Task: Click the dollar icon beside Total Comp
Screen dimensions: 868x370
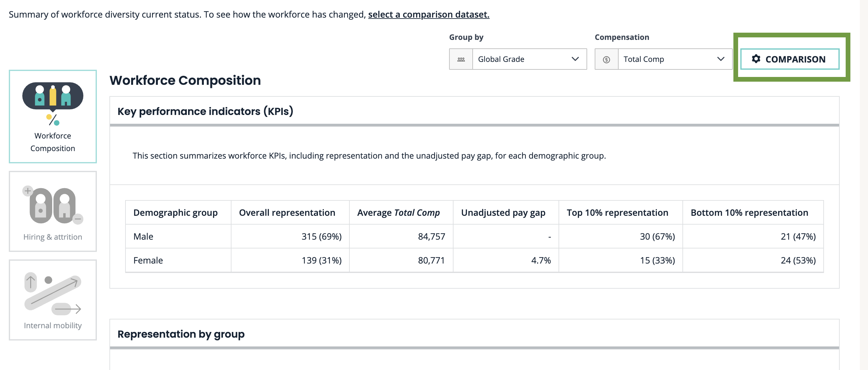Action: click(606, 59)
